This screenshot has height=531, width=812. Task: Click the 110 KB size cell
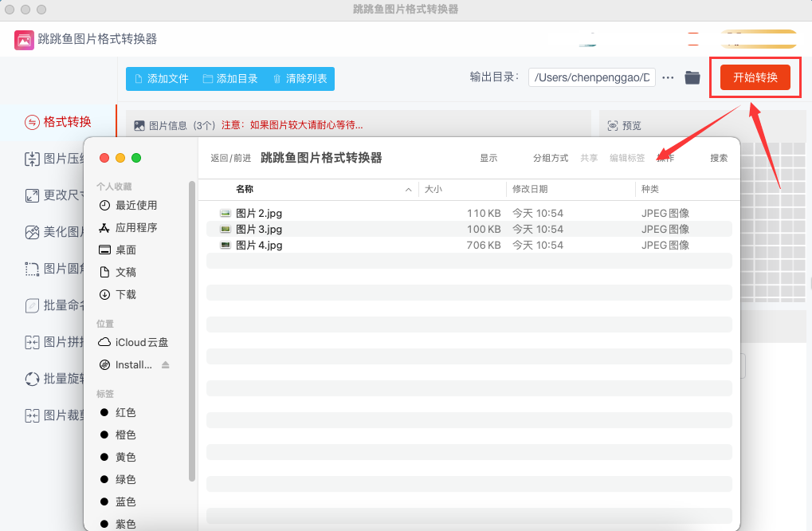(x=484, y=213)
